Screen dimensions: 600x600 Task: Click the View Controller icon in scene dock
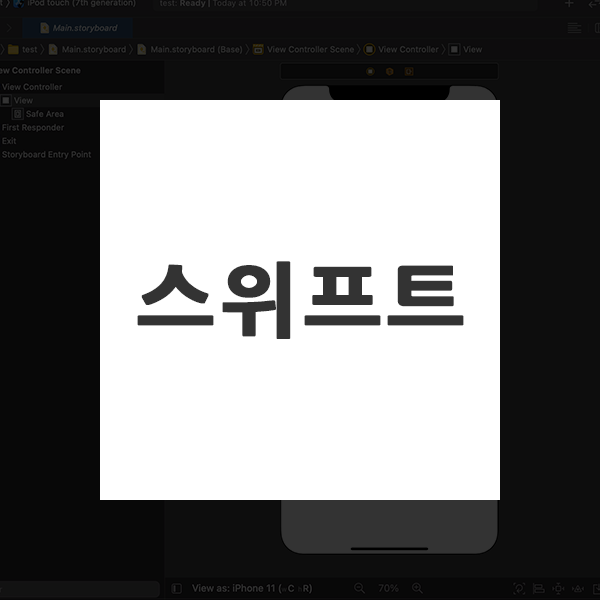[370, 72]
